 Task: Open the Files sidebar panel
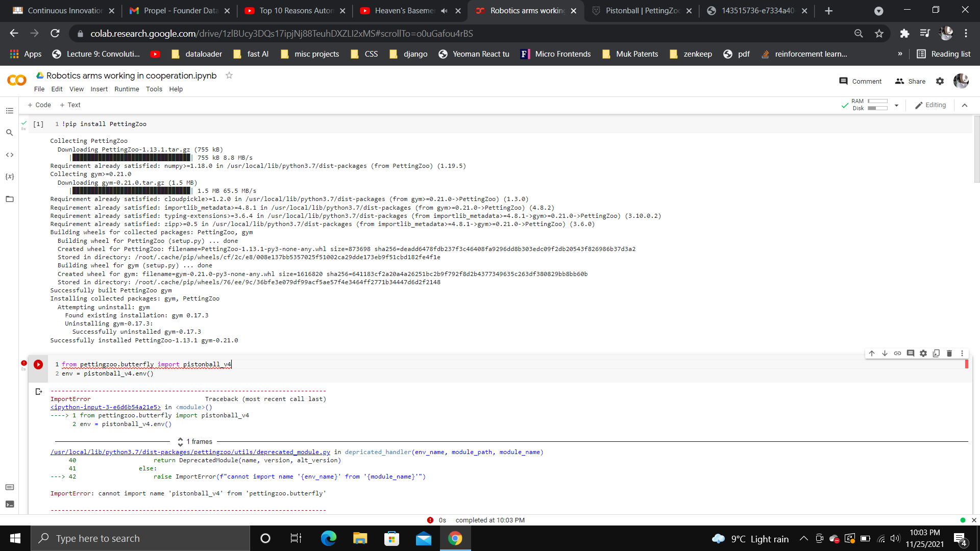9,199
